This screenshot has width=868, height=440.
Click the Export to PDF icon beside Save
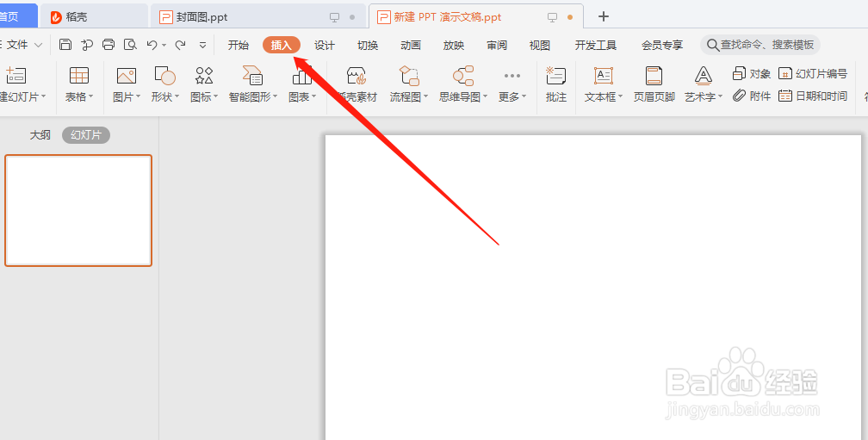click(x=87, y=45)
